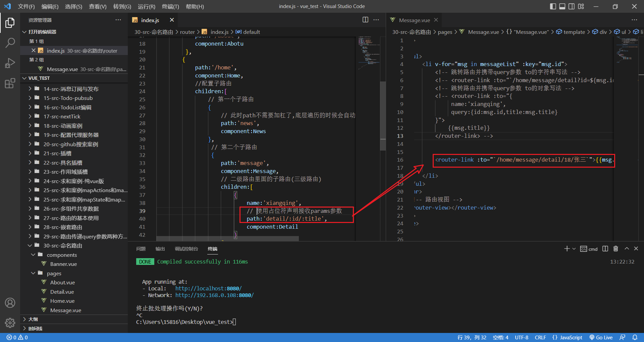Open the Extensions view
644x342 pixels.
coord(10,83)
